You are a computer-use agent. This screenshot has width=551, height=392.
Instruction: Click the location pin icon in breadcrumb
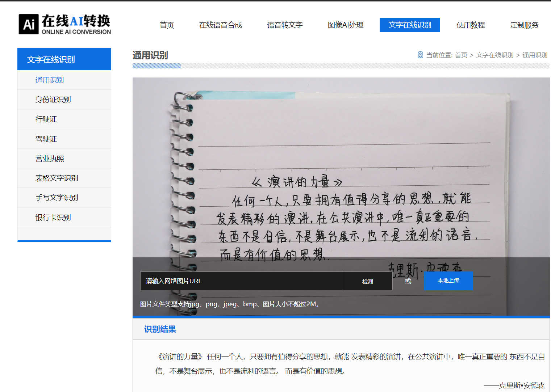[x=420, y=55]
